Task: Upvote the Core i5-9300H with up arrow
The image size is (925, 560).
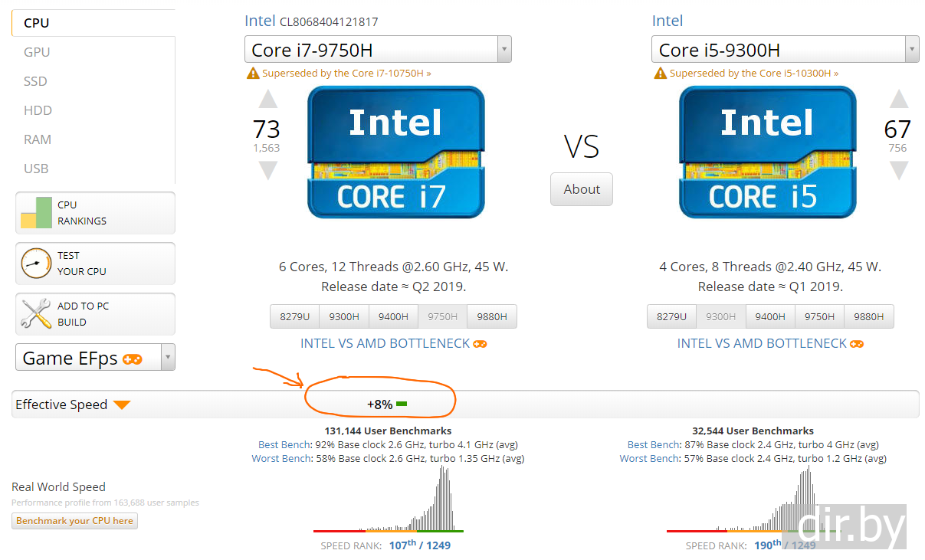Action: 898,100
